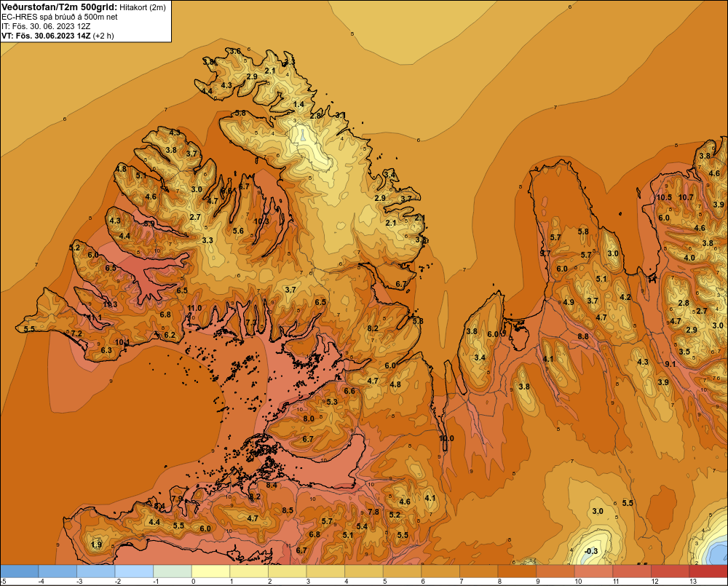This screenshot has height=586, width=728.
Task: Click the "4.9" temperature label
Action: 569,302
